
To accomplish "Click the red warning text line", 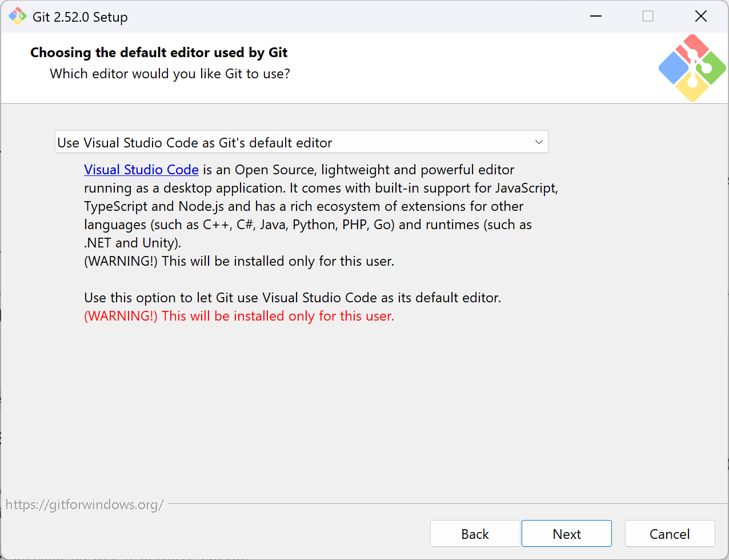I will point(239,316).
